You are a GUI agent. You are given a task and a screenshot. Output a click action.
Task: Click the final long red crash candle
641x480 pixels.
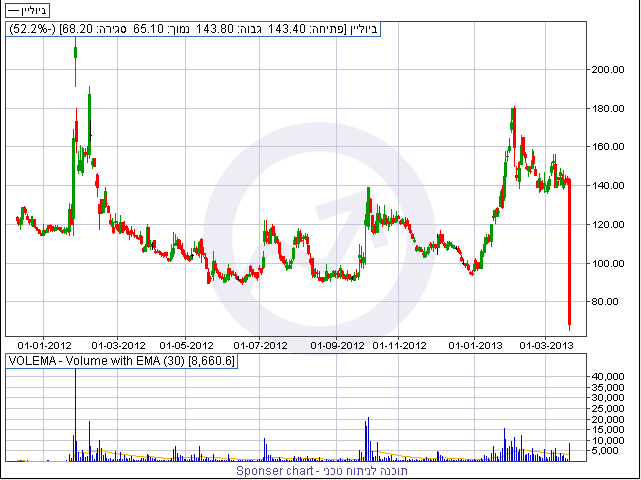(569, 255)
